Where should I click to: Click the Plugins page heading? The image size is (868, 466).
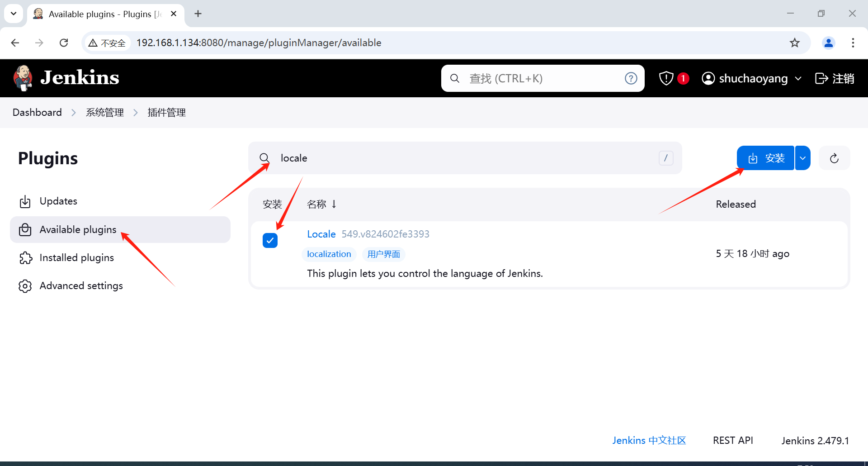click(48, 159)
